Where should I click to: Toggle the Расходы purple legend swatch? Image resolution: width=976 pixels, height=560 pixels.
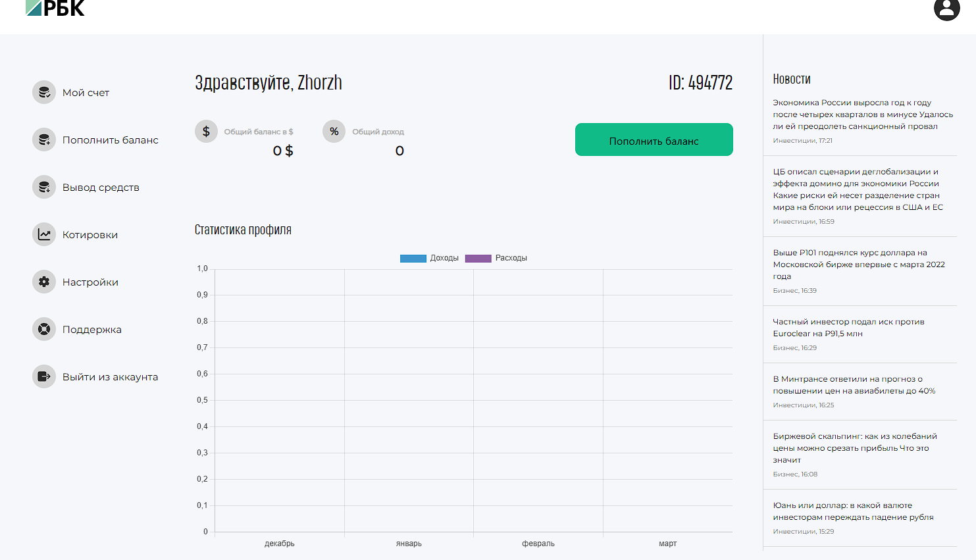(x=478, y=259)
